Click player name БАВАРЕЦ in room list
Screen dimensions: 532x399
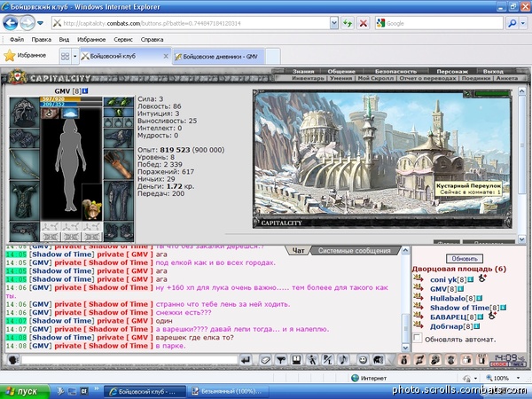coord(448,317)
